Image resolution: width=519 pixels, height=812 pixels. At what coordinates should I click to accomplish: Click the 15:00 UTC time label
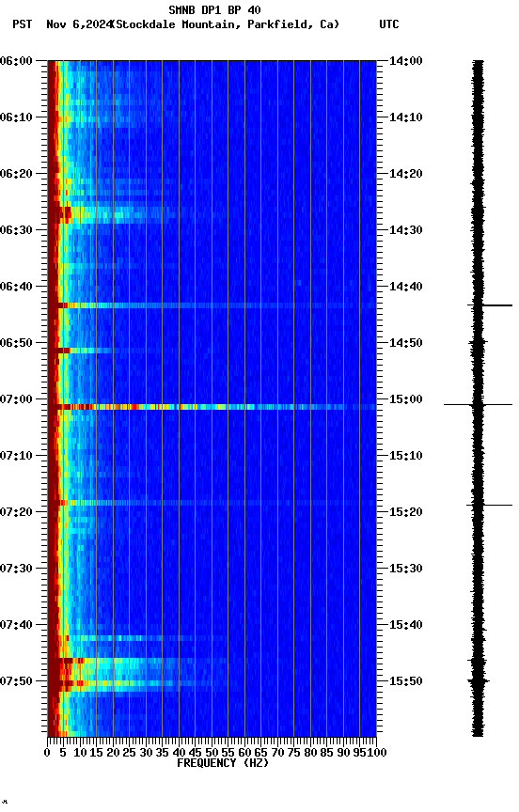pyautogui.click(x=406, y=399)
